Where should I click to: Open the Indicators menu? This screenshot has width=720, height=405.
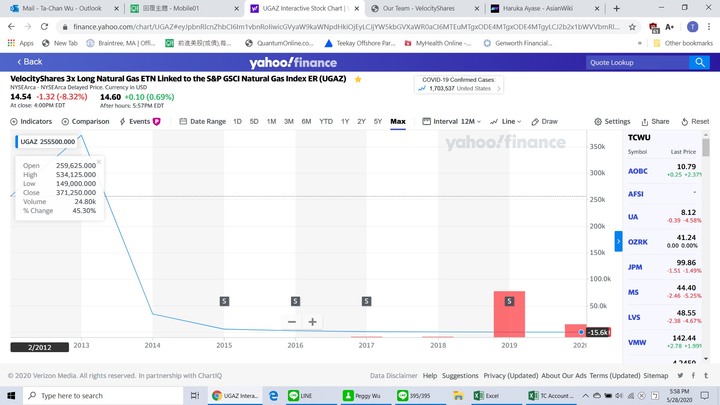click(x=31, y=121)
